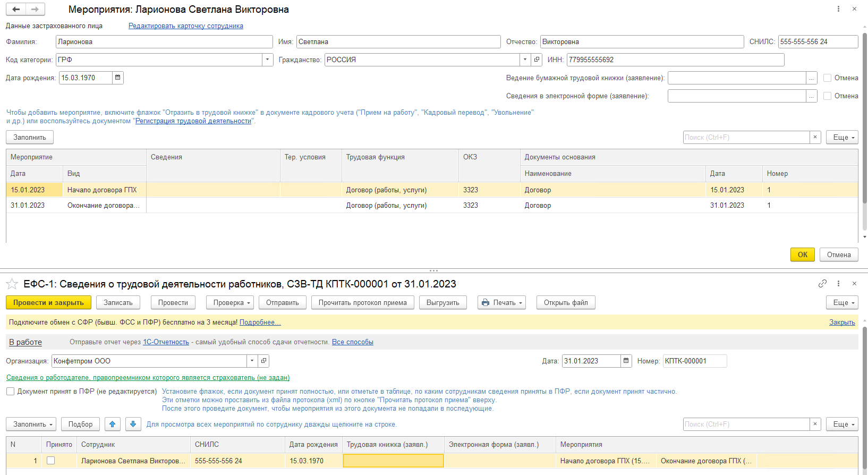Open the Гражданство dropdown list

point(525,60)
